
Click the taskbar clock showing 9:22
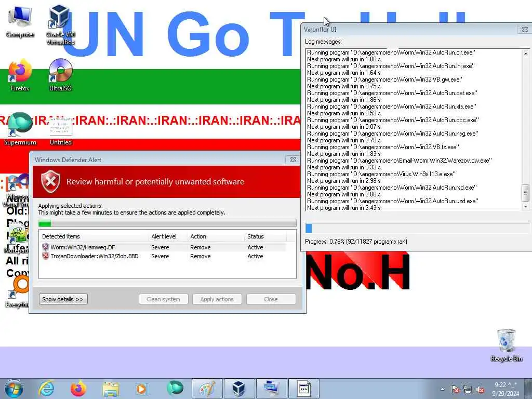(505, 389)
